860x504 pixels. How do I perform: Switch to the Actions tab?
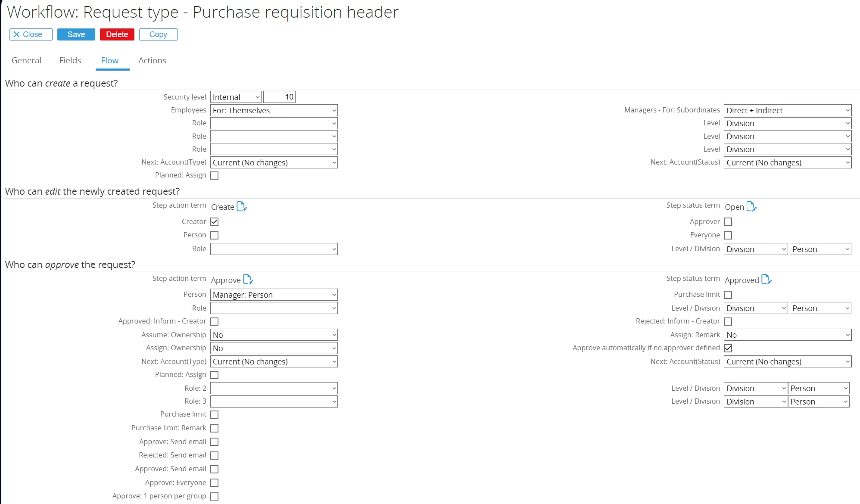point(152,60)
